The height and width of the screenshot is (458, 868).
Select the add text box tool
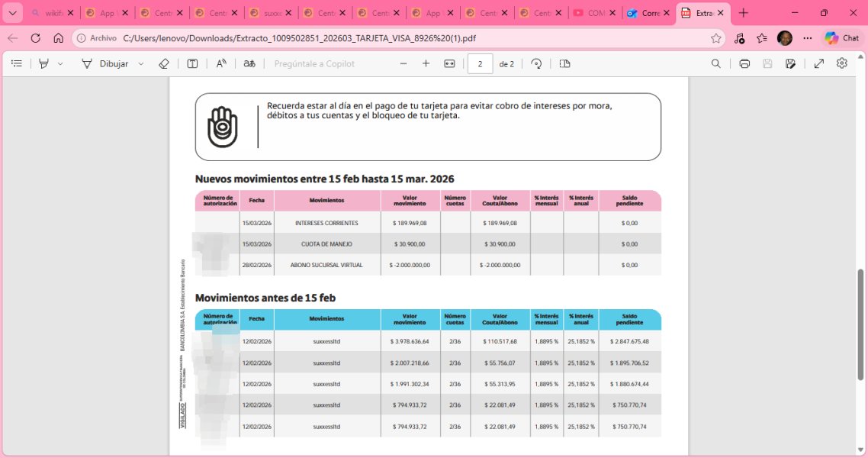click(x=192, y=63)
